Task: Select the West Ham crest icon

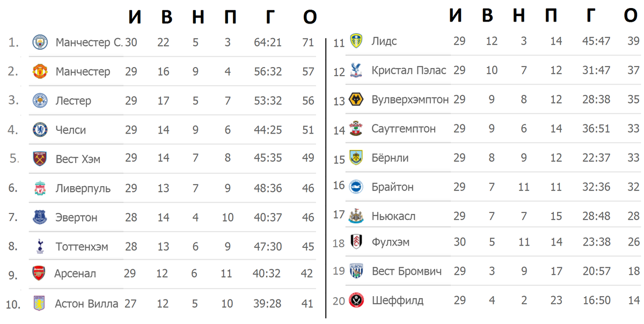Action: click(x=40, y=159)
